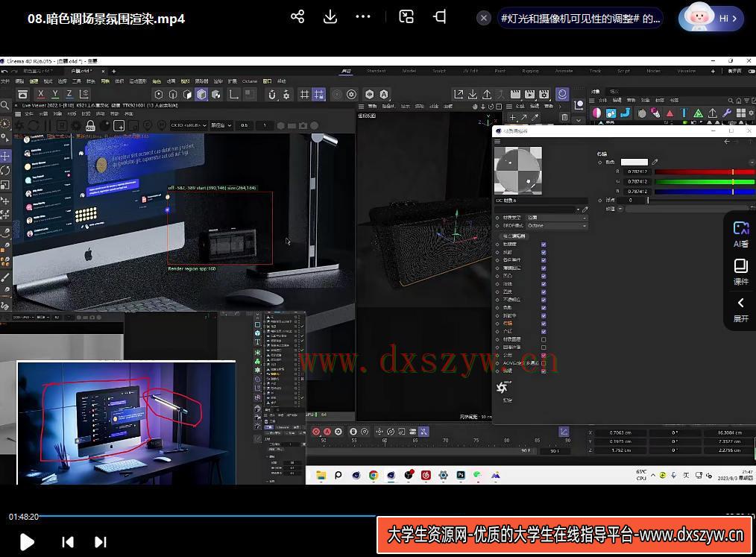Add a new document tab with plus
The image size is (756, 557).
click(114, 71)
